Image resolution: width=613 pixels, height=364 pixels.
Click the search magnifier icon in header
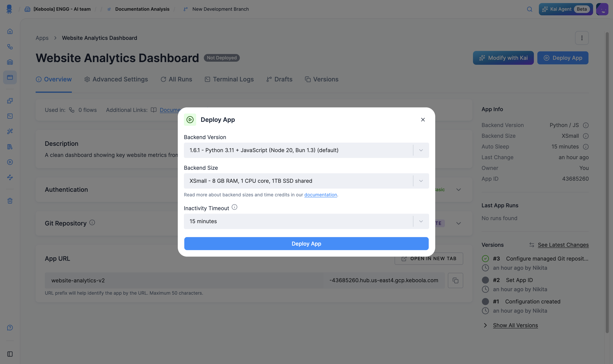(x=530, y=9)
